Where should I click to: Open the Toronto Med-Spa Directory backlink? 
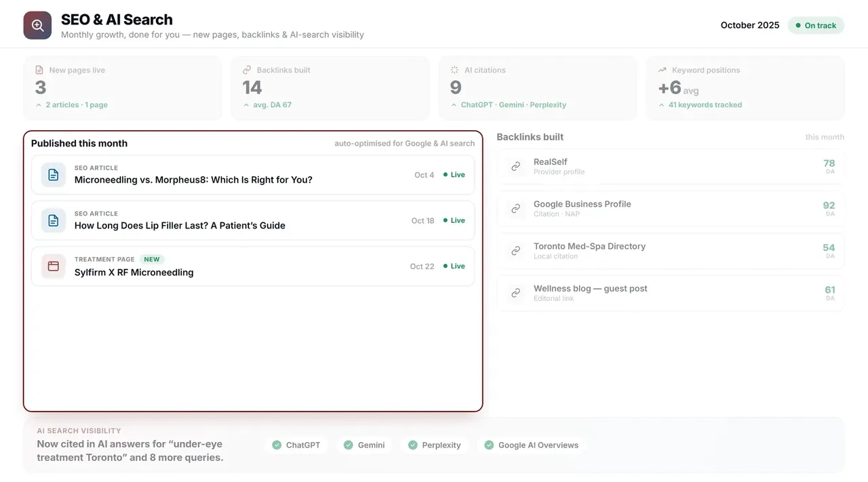point(671,251)
